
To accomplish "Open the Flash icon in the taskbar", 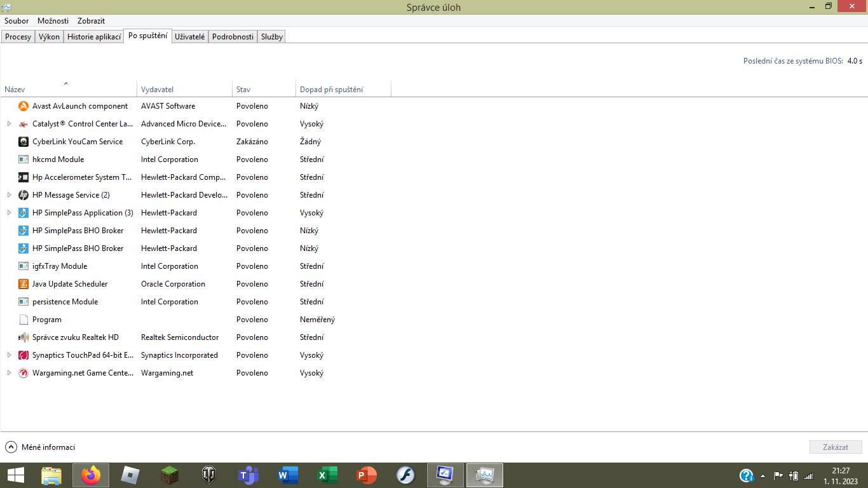I will click(x=406, y=475).
